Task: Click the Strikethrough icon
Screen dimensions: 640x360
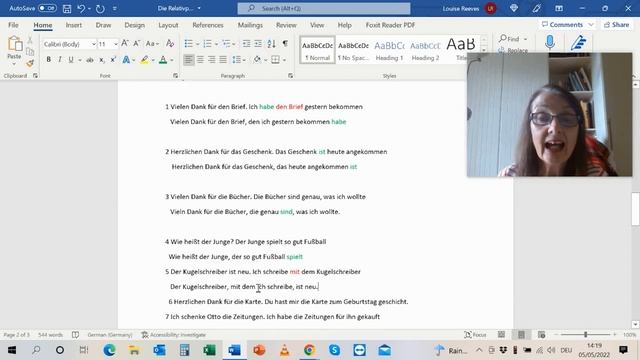Action: click(90, 60)
